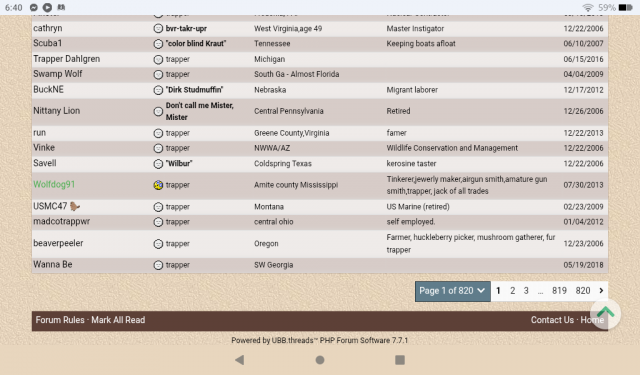
Task: Click "Keeping boats afloat" text
Action: click(421, 44)
